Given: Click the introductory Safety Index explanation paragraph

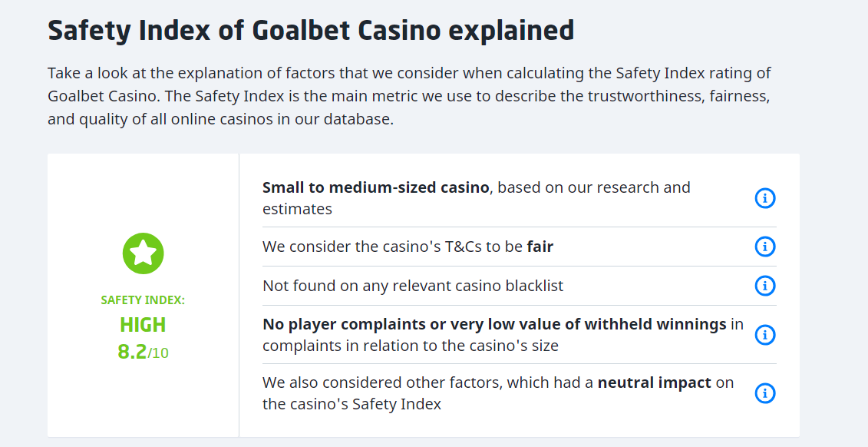Looking at the screenshot, I should (409, 97).
